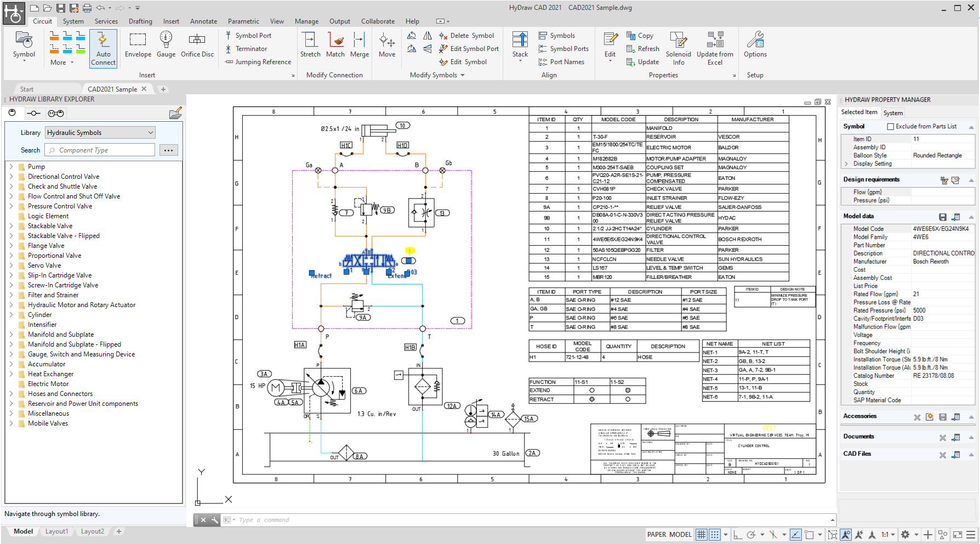Switch to the Layout1 tab

[56, 531]
